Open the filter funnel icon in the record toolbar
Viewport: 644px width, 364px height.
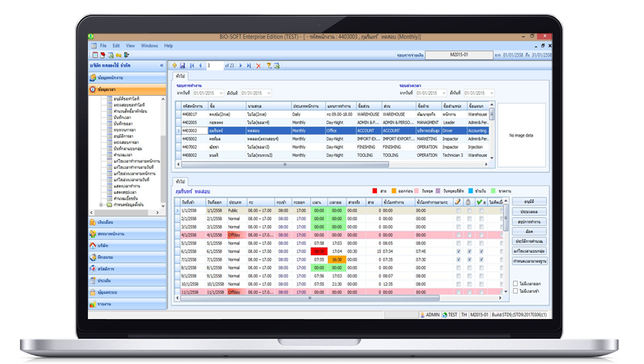269,66
